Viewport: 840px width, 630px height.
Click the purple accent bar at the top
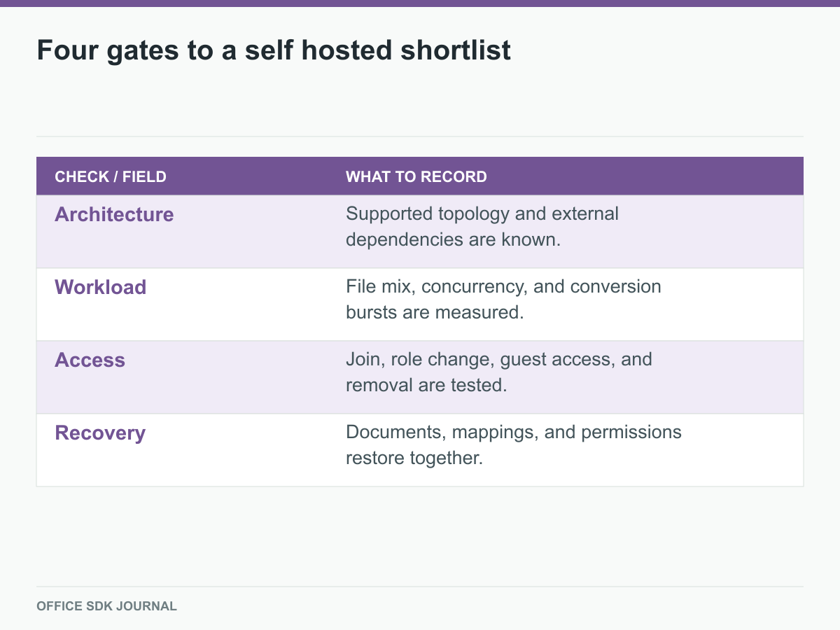click(x=420, y=3)
